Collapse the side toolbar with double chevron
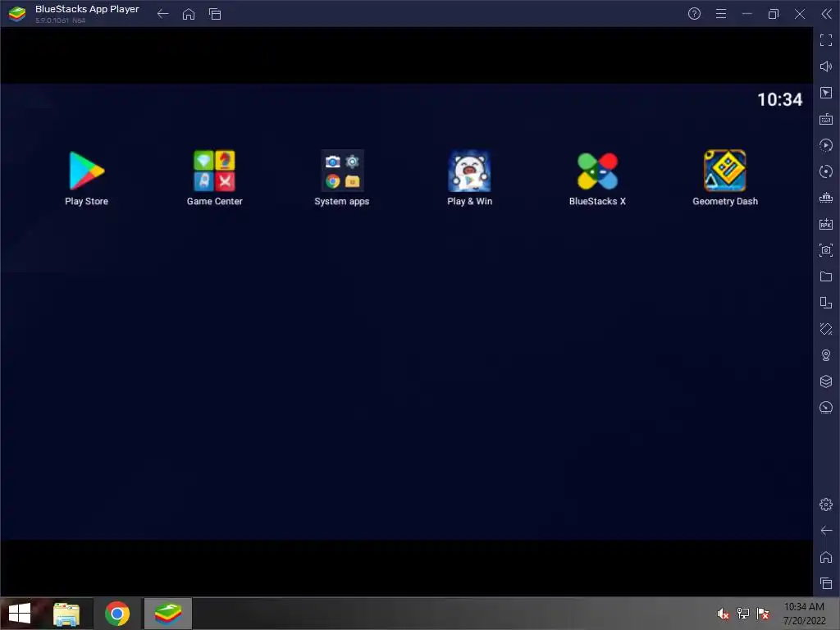 point(827,14)
